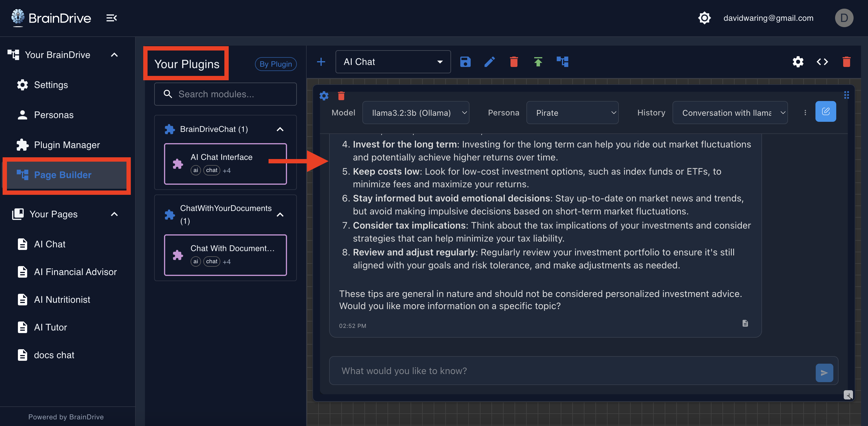Collapse the BrainDriveChat plugin group
This screenshot has height=426, width=868.
(x=280, y=129)
